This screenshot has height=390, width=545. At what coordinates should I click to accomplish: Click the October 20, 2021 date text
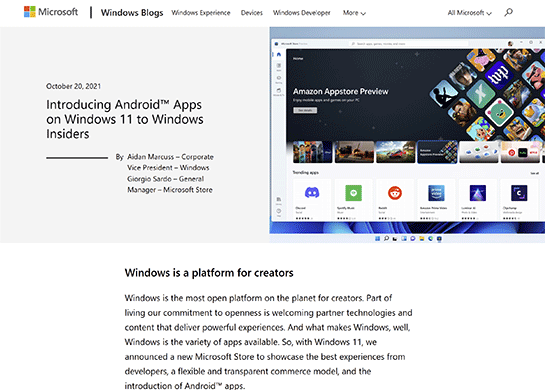point(73,86)
